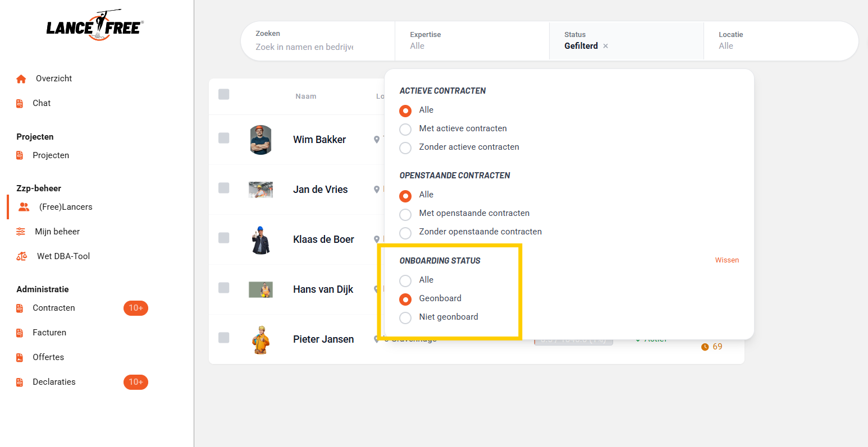Click the (Free)Lancers people icon
The height and width of the screenshot is (447, 868).
tap(24, 207)
